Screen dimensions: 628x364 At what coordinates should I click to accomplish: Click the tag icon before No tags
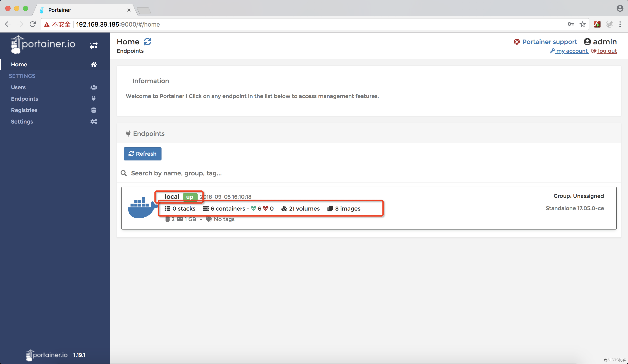(209, 219)
